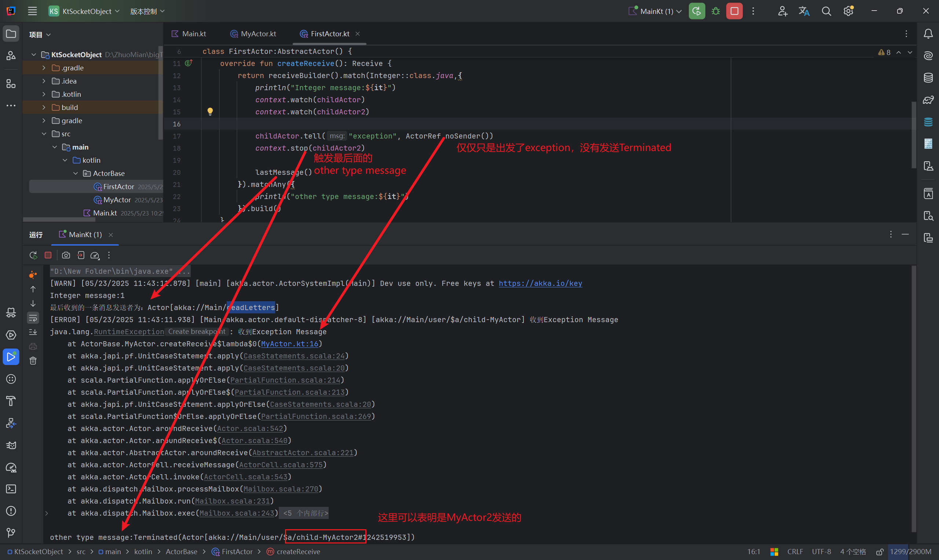Click CRLF line separator indicator
Viewport: 939px width, 560px height.
(x=795, y=552)
